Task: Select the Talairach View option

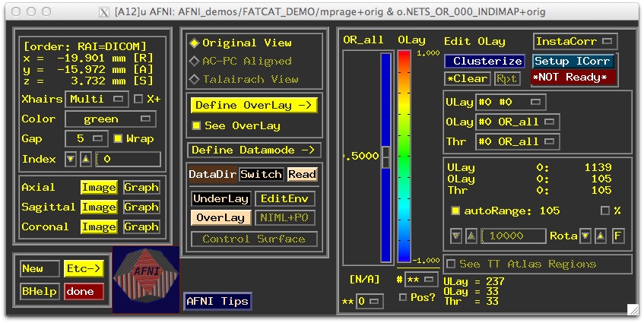Action: coord(243,79)
